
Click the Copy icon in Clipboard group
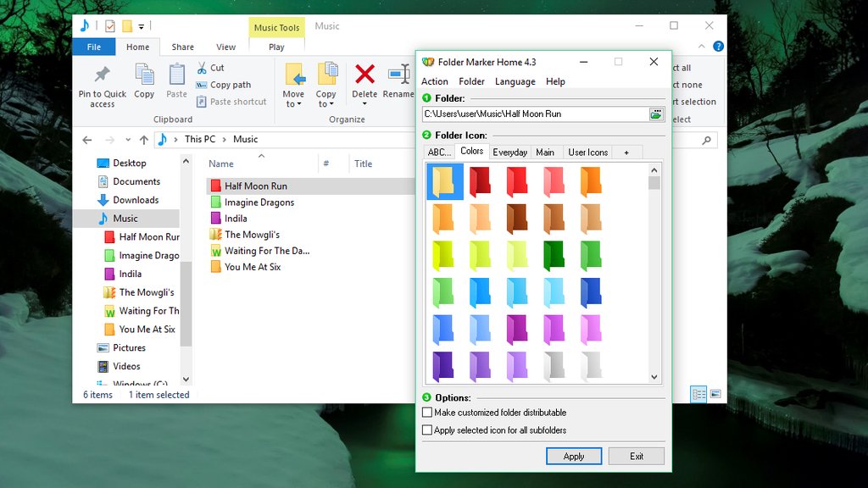click(x=144, y=75)
